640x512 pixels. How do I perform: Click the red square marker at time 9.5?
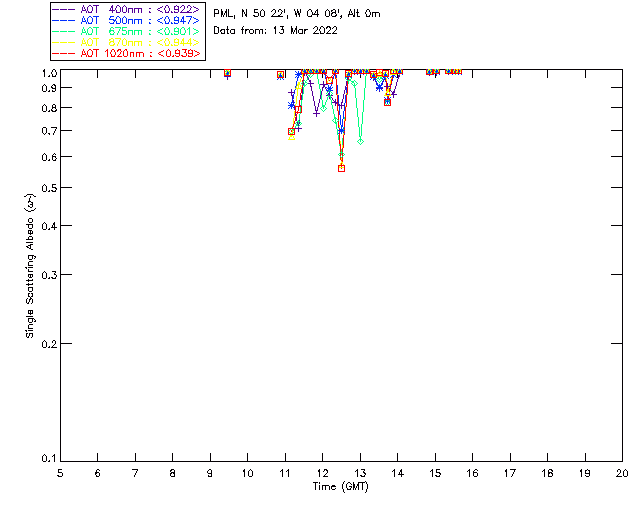click(227, 73)
